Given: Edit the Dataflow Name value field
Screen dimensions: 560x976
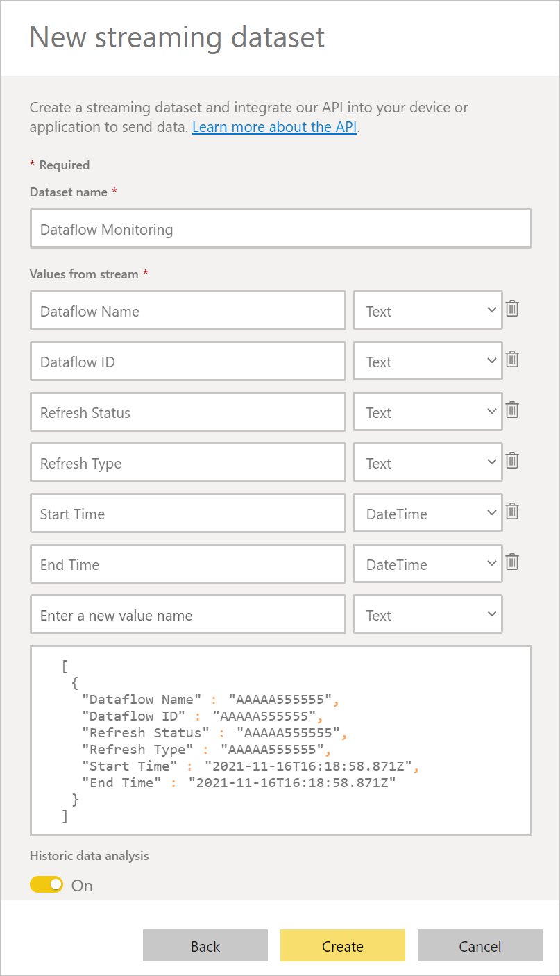Looking at the screenshot, I should coord(188,310).
